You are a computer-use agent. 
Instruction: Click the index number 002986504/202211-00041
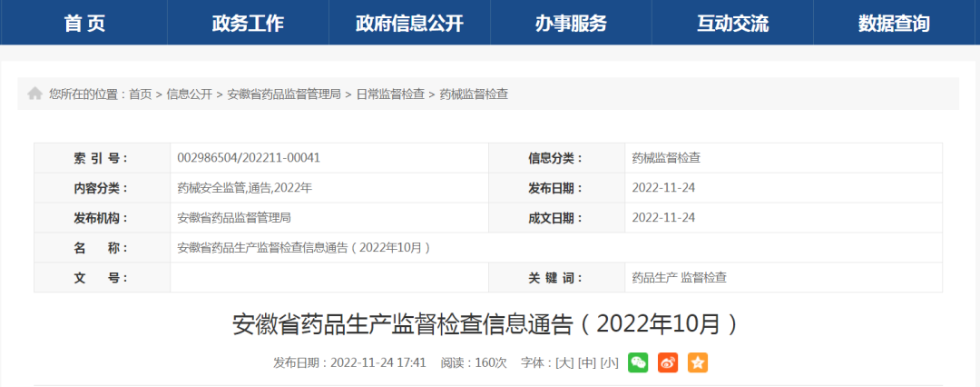click(249, 158)
